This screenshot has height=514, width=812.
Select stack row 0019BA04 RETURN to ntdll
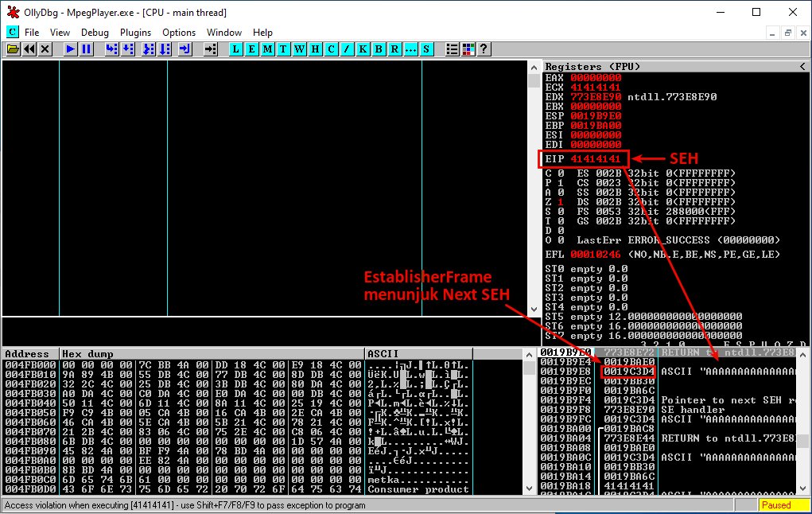click(667, 438)
